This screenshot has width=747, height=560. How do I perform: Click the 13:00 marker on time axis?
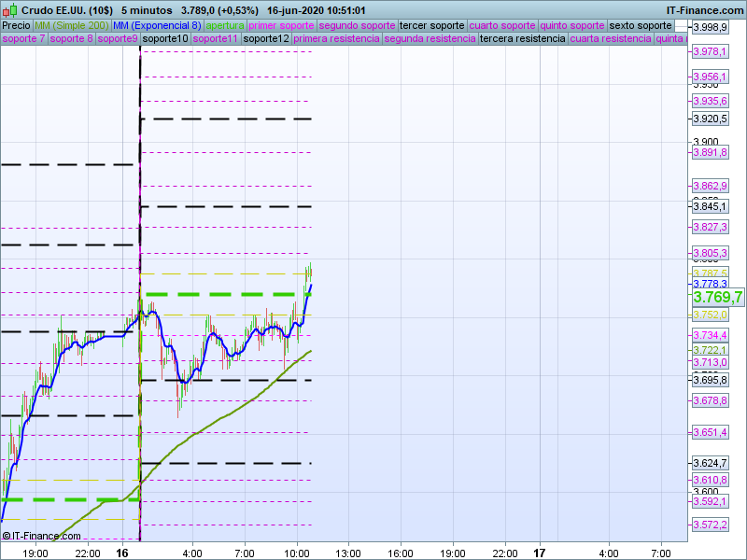click(348, 552)
